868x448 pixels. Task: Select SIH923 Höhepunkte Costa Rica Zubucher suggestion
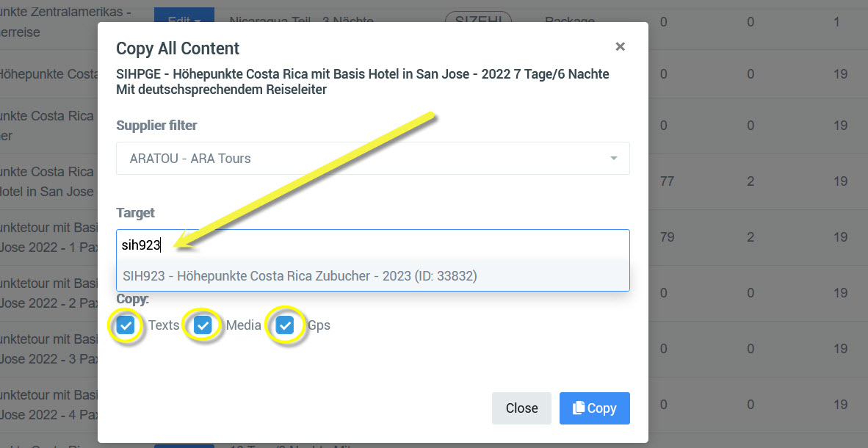tap(300, 276)
